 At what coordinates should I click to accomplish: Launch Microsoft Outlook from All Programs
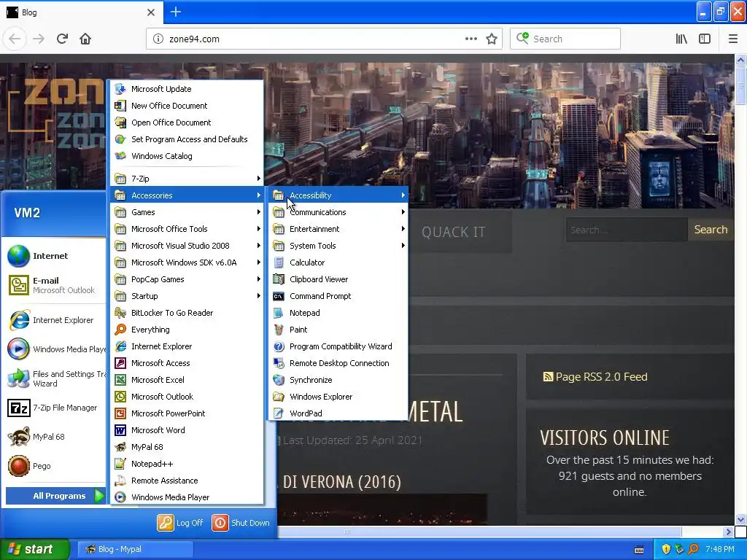coord(187,396)
